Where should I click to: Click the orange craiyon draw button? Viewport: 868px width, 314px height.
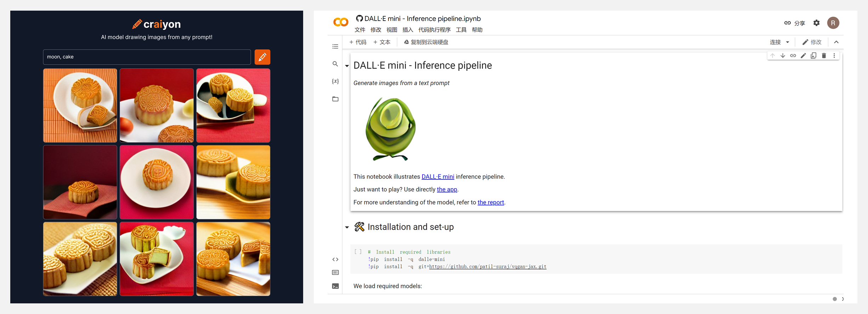262,57
